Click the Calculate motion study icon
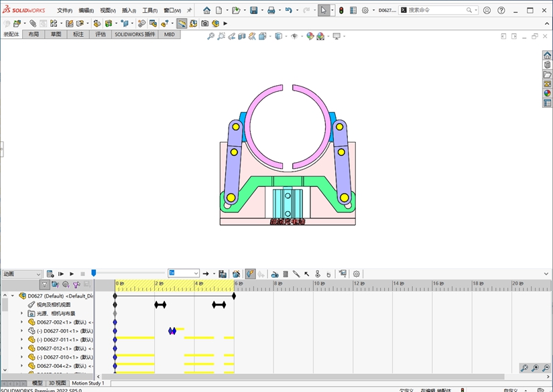553x392 pixels. click(x=50, y=274)
